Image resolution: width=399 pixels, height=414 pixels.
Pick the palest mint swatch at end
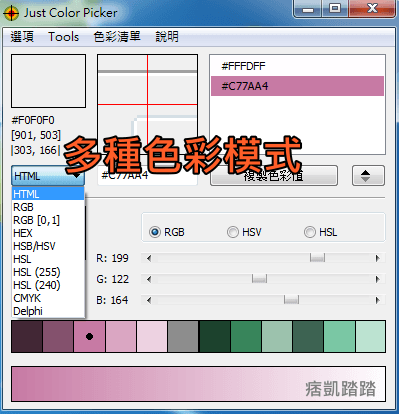(371, 336)
